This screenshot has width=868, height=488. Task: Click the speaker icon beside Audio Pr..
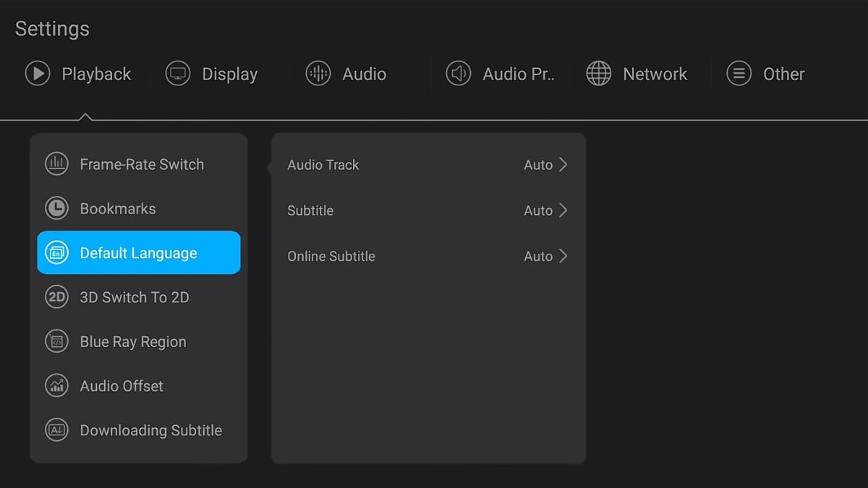[458, 74]
